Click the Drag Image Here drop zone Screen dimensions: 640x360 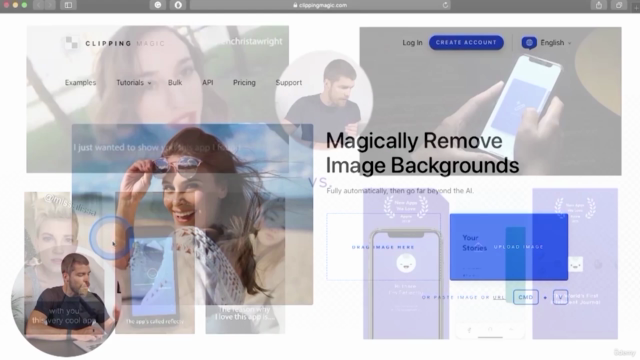[x=383, y=247]
